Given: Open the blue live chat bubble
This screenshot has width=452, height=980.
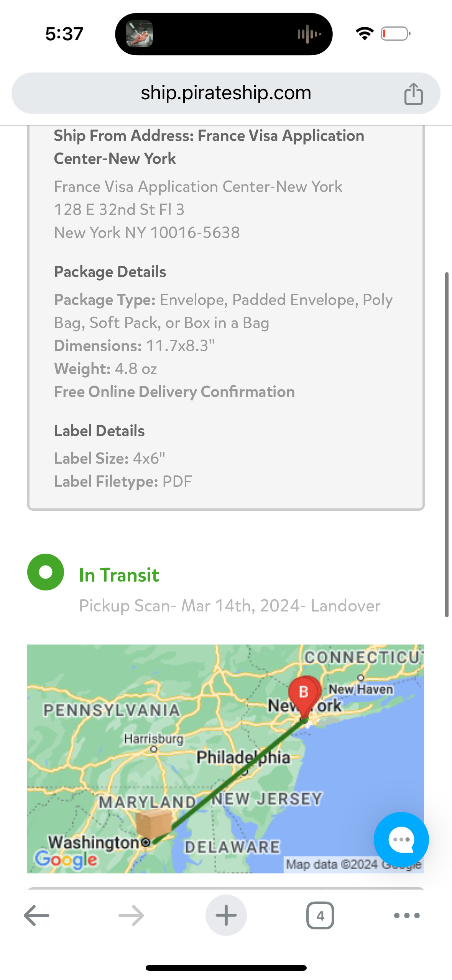Looking at the screenshot, I should [x=401, y=839].
